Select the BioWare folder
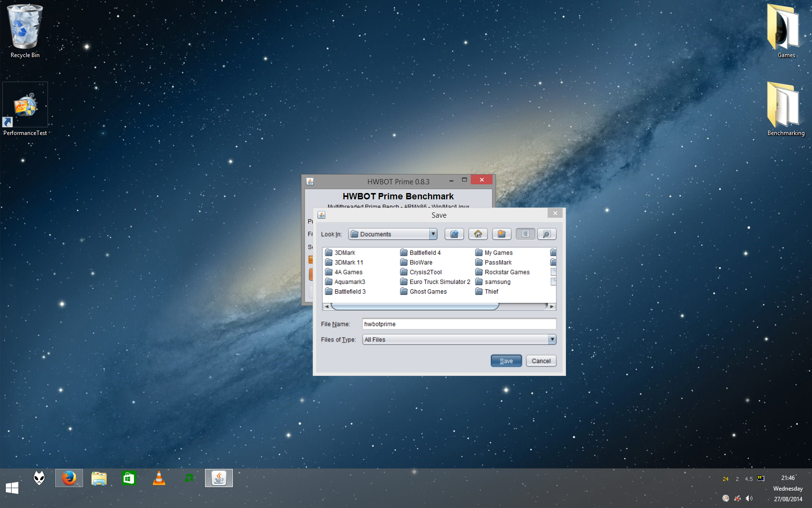The image size is (812, 508). (x=416, y=262)
